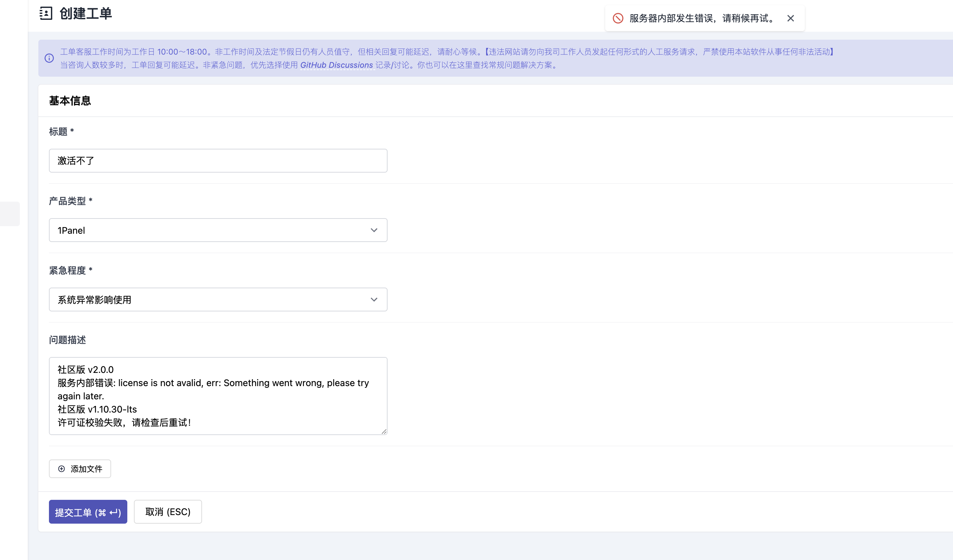The image size is (953, 560).
Task: Grab the textarea resize handle corner
Action: click(x=384, y=431)
